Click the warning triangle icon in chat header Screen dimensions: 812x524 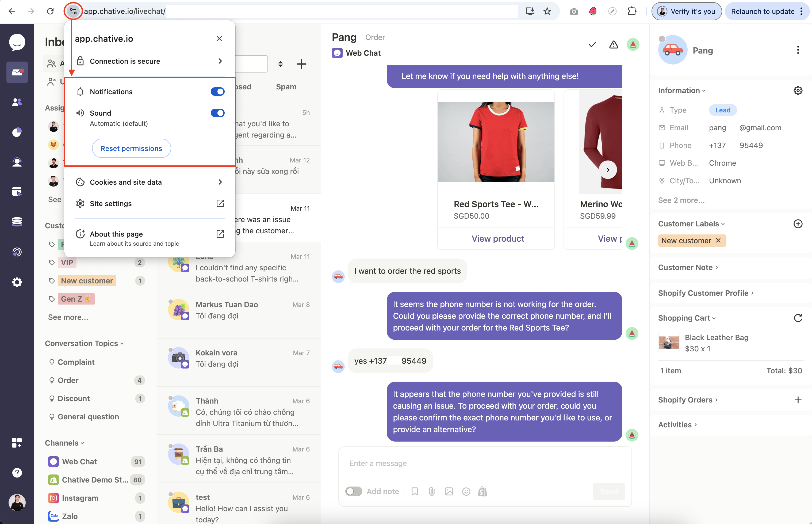[x=614, y=45]
